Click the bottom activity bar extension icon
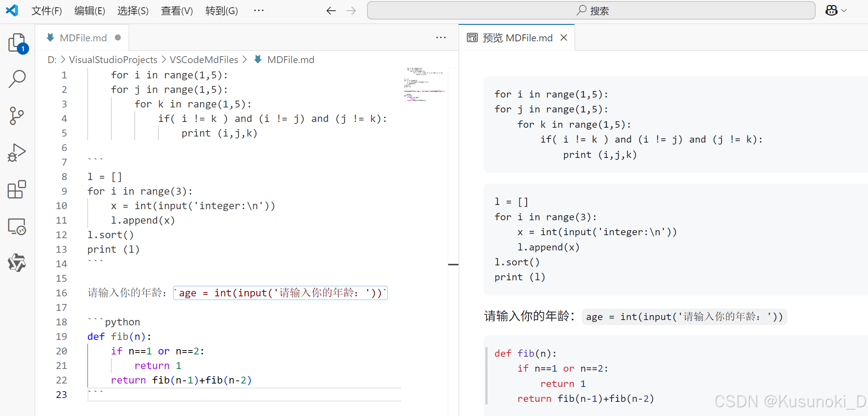Image resolution: width=868 pixels, height=416 pixels. pos(17,263)
